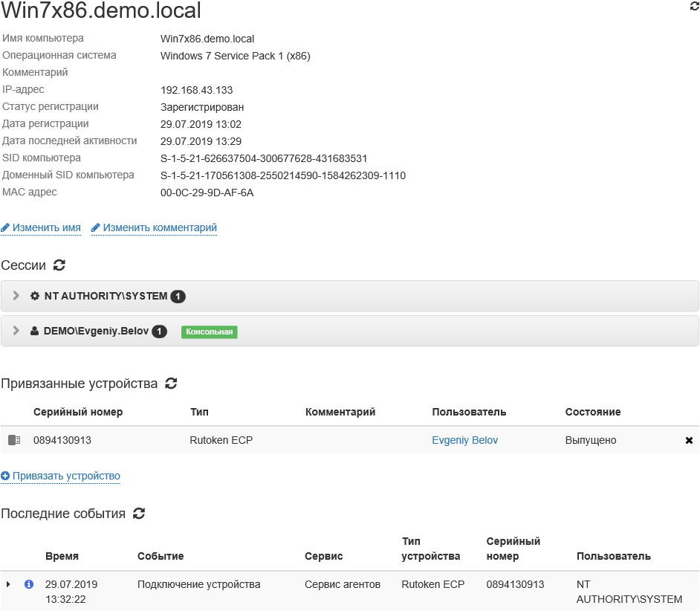Click the session count badge next to NT AUTHORITY\SYSTEM
The height and width of the screenshot is (611, 700).
[178, 297]
